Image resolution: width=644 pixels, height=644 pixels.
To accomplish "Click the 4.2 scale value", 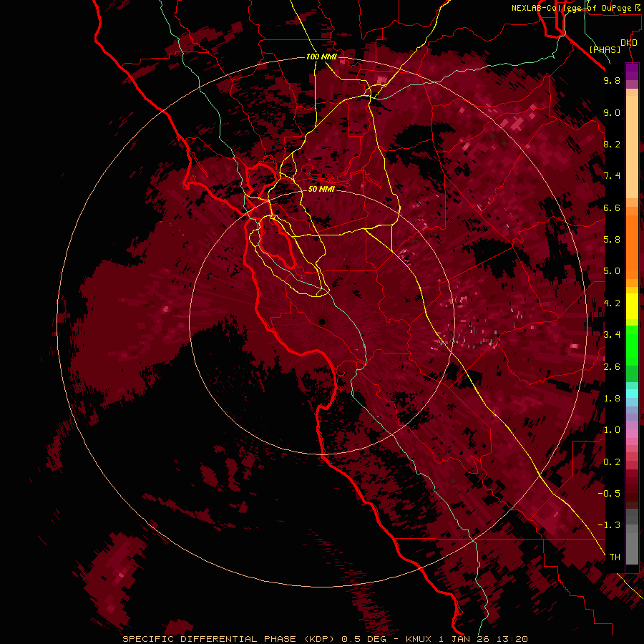I will tap(612, 303).
